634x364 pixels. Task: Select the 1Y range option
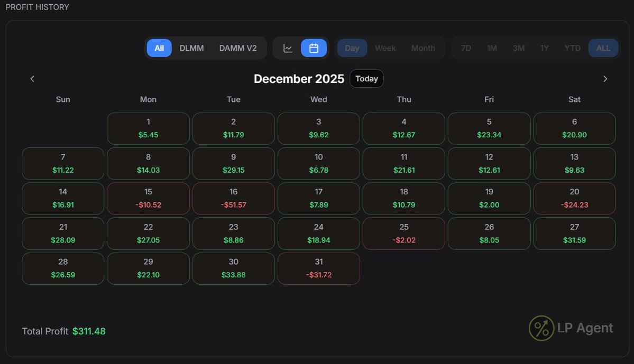click(545, 48)
